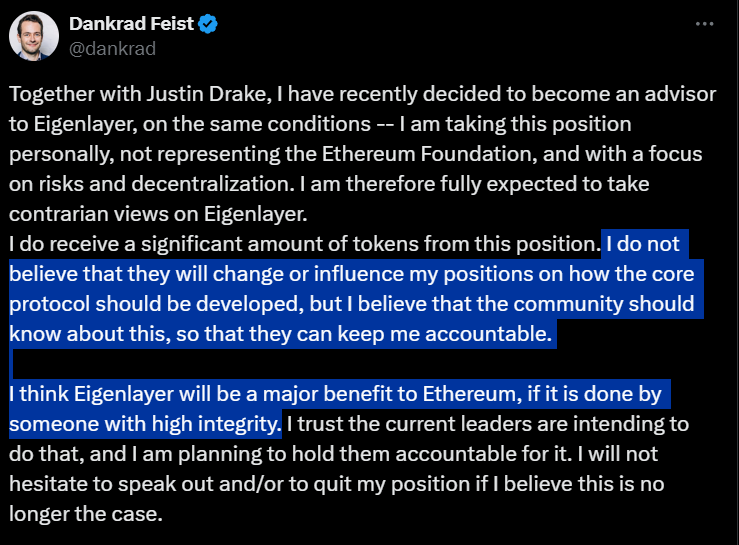This screenshot has height=545, width=739.
Task: Open Dankrad Feist's profile picture
Action: [x=34, y=36]
